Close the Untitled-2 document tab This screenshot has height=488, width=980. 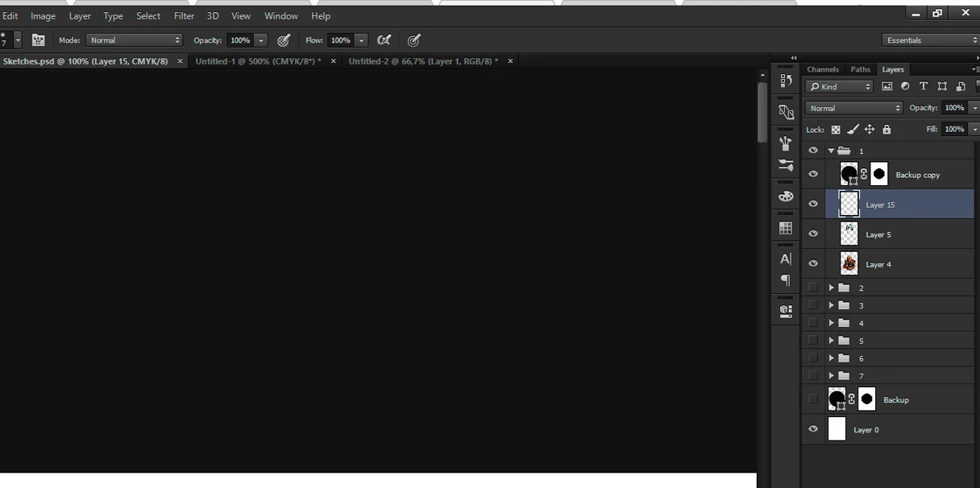[x=510, y=61]
